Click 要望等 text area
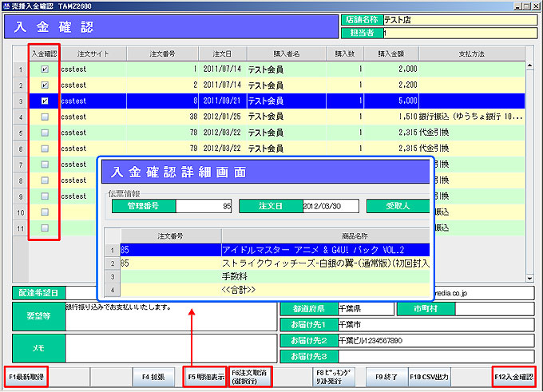The width and height of the screenshot is (543, 392). pos(171,316)
